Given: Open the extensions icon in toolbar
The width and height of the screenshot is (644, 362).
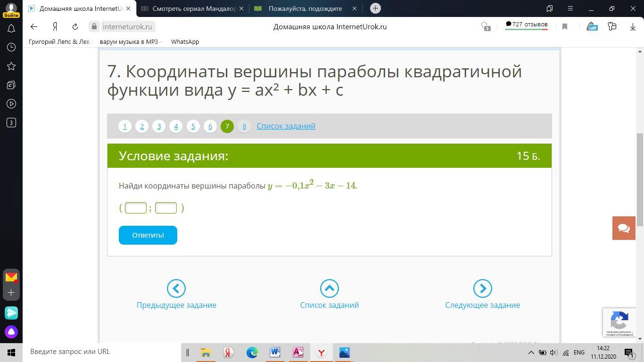Looking at the screenshot, I should (x=612, y=27).
